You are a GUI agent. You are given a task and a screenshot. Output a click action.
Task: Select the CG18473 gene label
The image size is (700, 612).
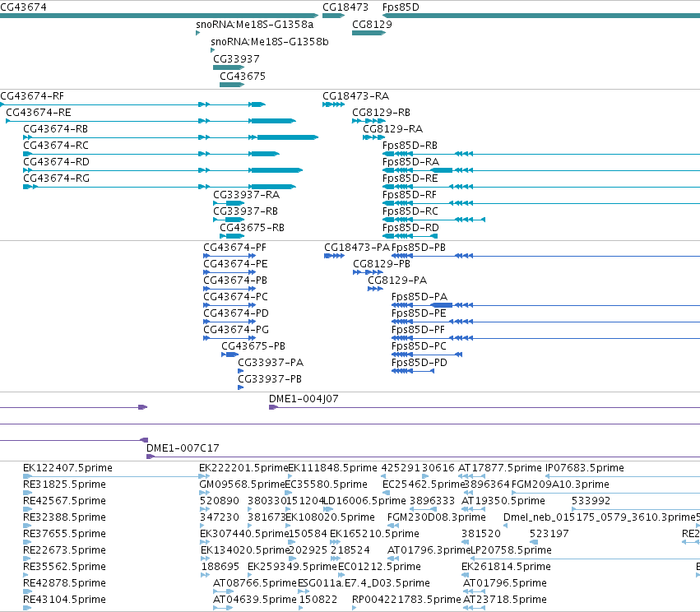pyautogui.click(x=345, y=7)
